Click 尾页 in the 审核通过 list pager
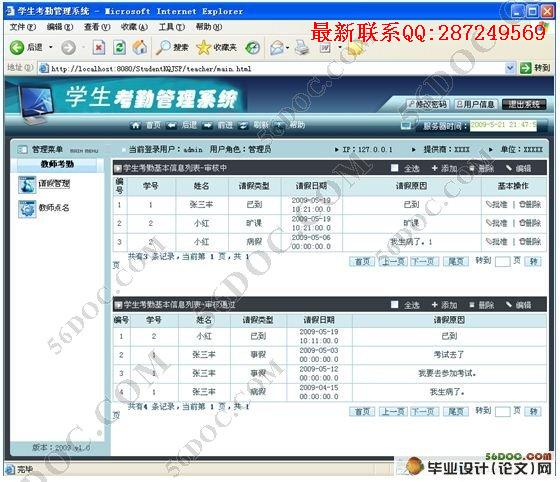This screenshot has width=560, height=482. pyautogui.click(x=456, y=412)
